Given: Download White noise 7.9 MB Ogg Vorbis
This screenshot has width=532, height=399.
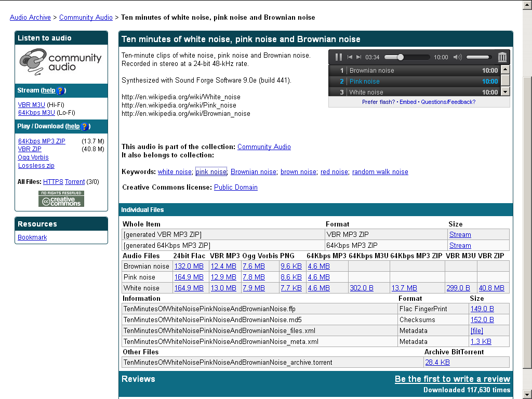Looking at the screenshot, I should 254,288.
